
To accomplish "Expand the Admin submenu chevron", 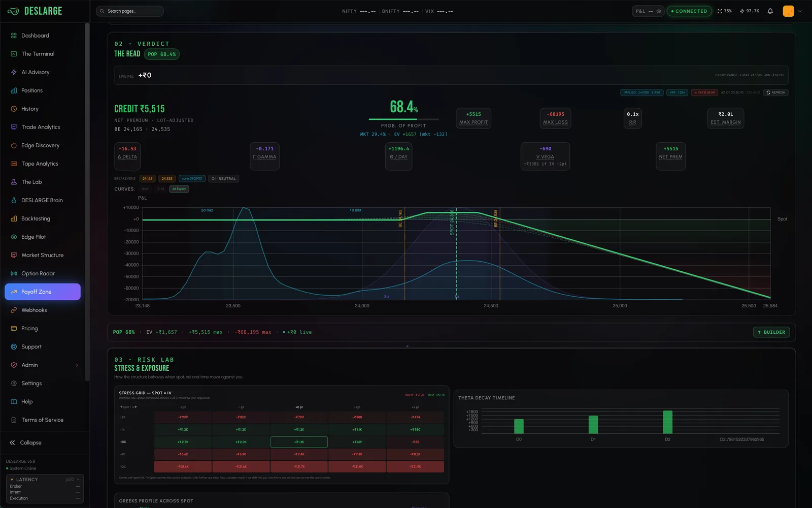I will pyautogui.click(x=77, y=365).
